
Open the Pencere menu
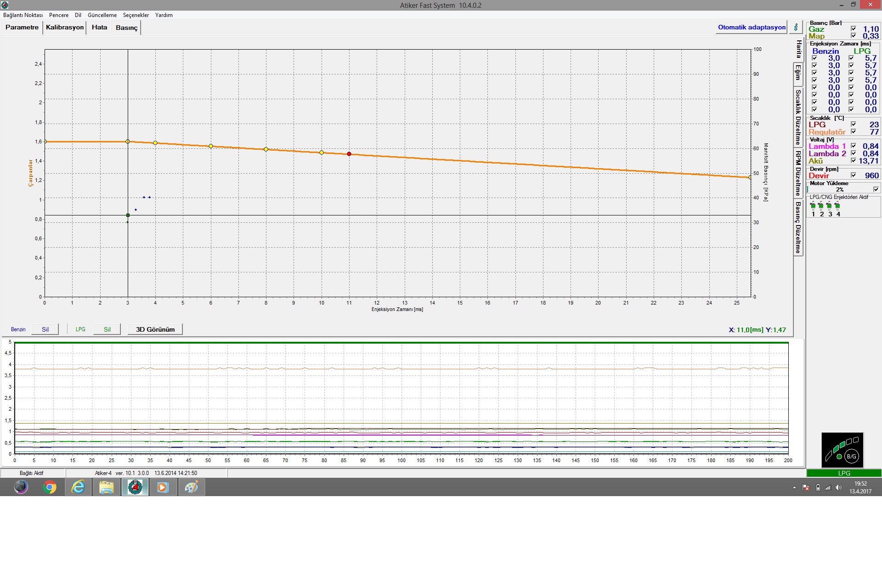[59, 15]
